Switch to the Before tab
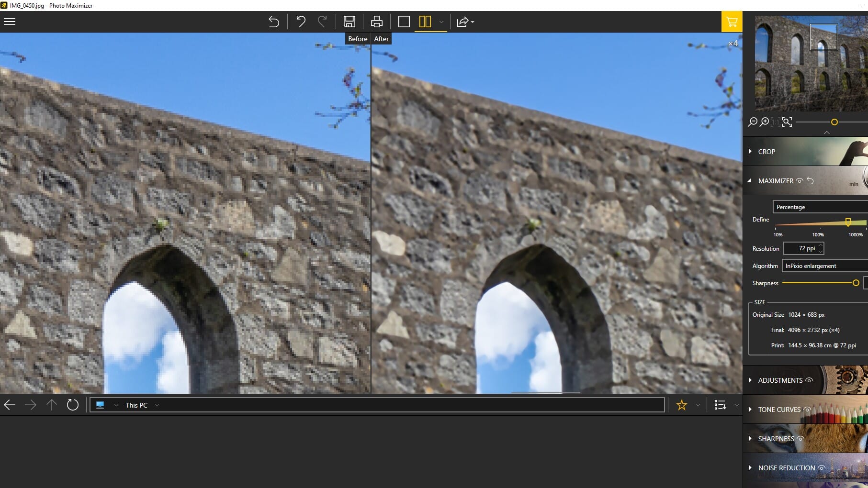 [357, 39]
